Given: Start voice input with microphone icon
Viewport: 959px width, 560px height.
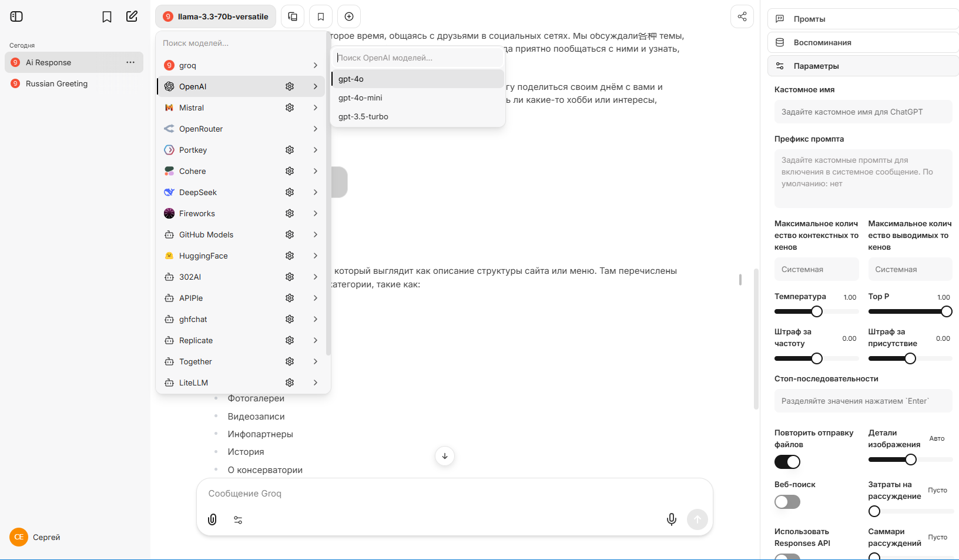Looking at the screenshot, I should pos(672,519).
